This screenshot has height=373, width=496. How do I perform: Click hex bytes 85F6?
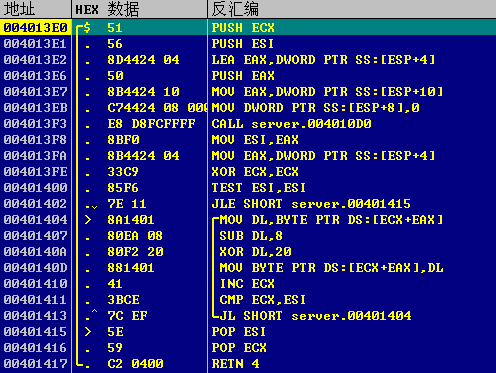[x=123, y=188]
